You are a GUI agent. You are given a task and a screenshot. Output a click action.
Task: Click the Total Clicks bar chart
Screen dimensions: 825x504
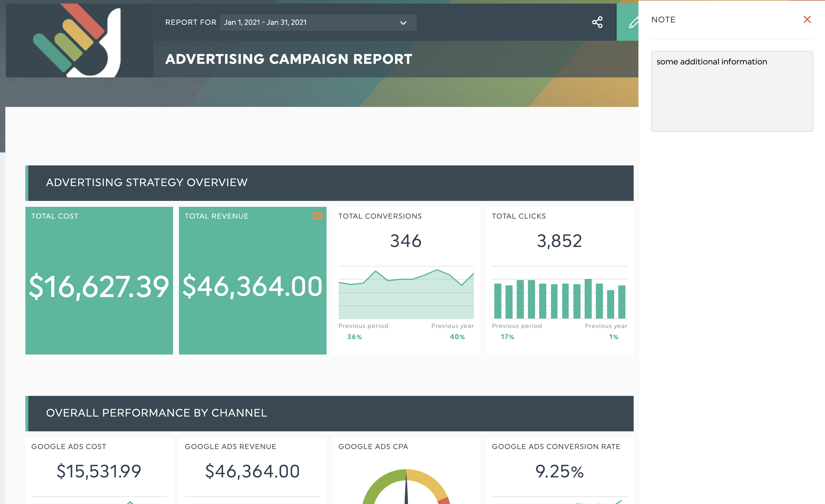[x=559, y=298]
